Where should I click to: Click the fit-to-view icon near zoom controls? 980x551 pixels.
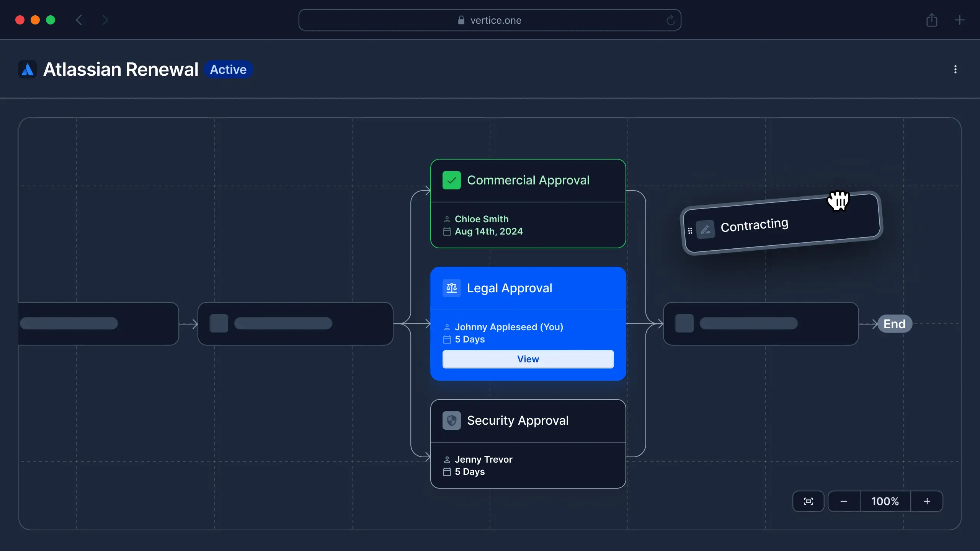point(808,501)
